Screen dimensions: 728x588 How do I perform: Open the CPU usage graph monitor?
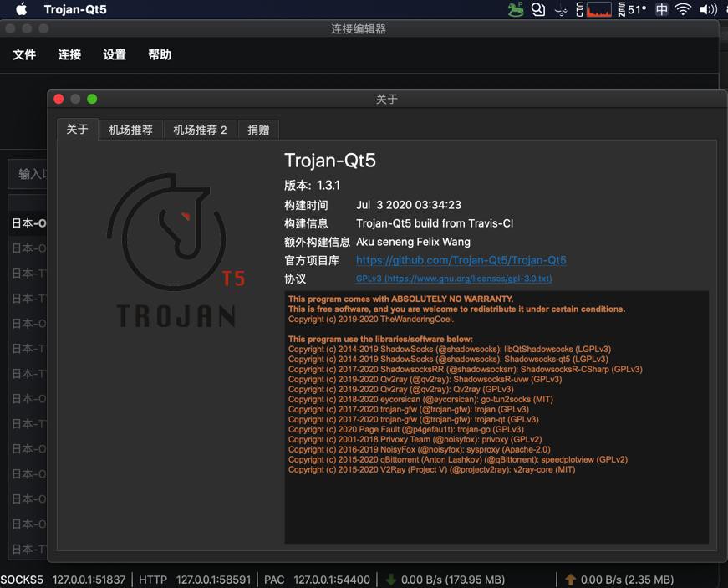point(599,9)
